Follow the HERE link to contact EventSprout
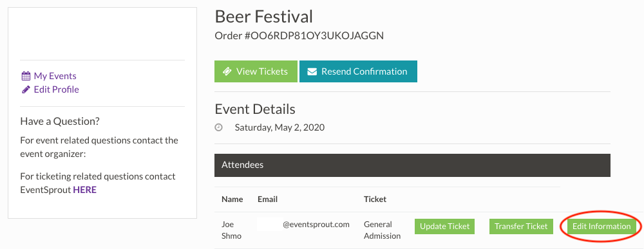This screenshot has height=249, width=644. click(84, 190)
